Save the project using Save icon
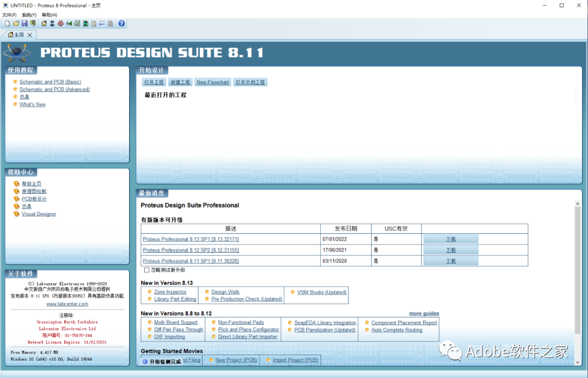Viewport: 588px width, 378px height. tap(25, 23)
